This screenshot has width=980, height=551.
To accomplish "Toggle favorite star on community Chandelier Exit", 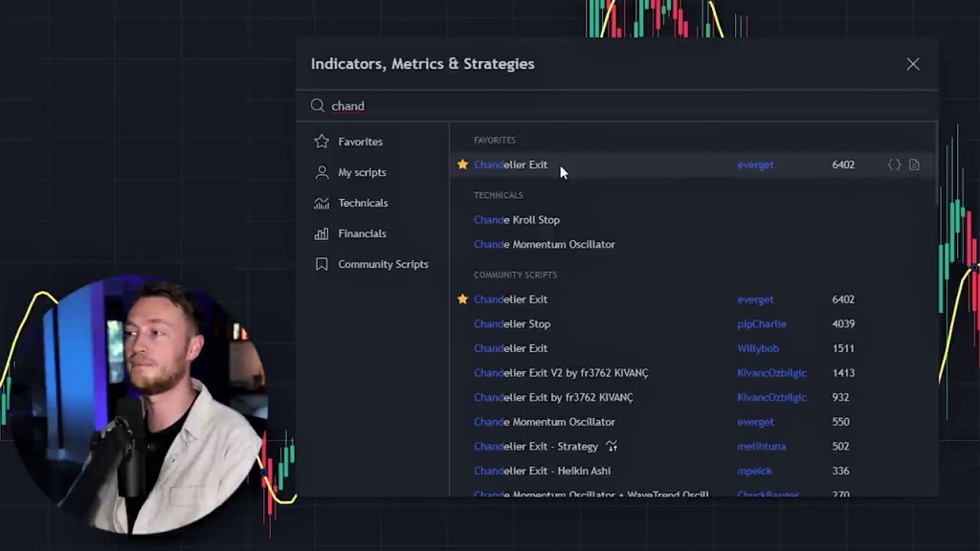I will click(x=462, y=299).
